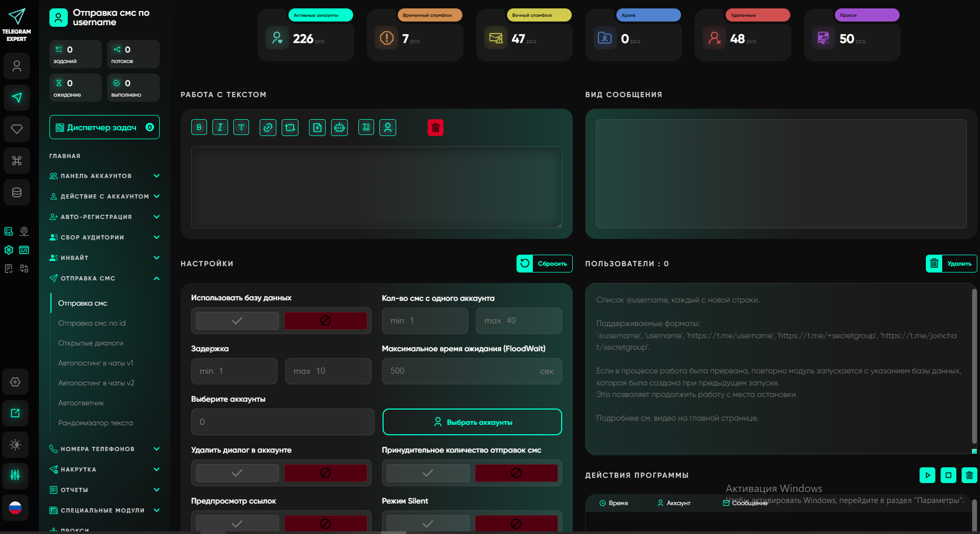The width and height of the screenshot is (980, 534).
Task: Click the proxy card icon
Action: (823, 38)
